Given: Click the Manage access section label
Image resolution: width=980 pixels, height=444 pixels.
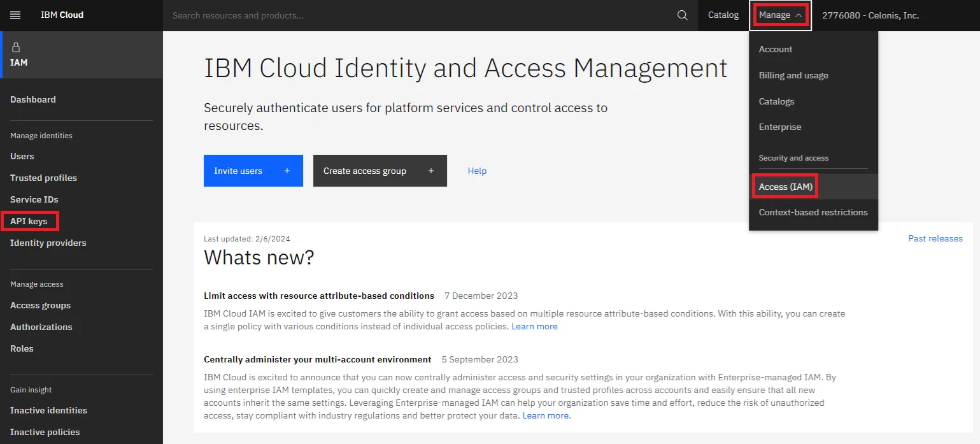Looking at the screenshot, I should [x=37, y=284].
